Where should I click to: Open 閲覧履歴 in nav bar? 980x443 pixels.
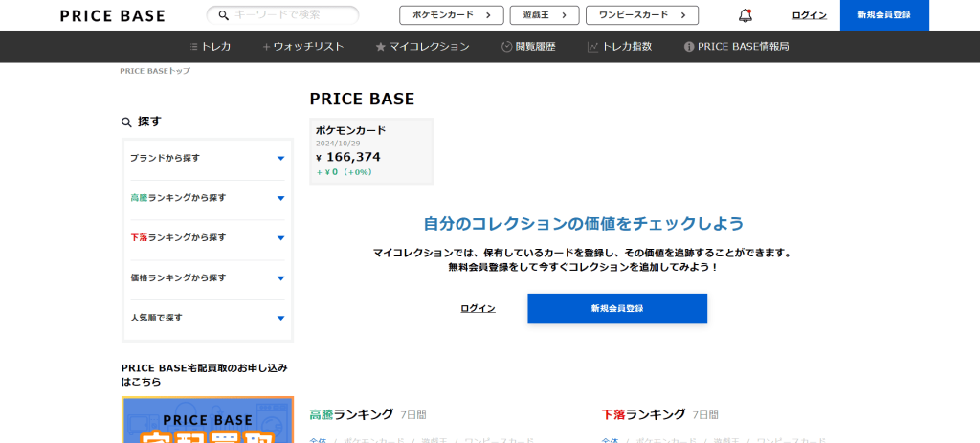pos(528,47)
